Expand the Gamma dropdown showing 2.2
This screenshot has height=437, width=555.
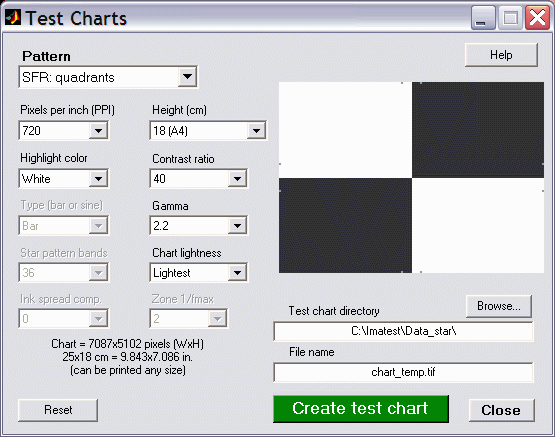(x=199, y=225)
